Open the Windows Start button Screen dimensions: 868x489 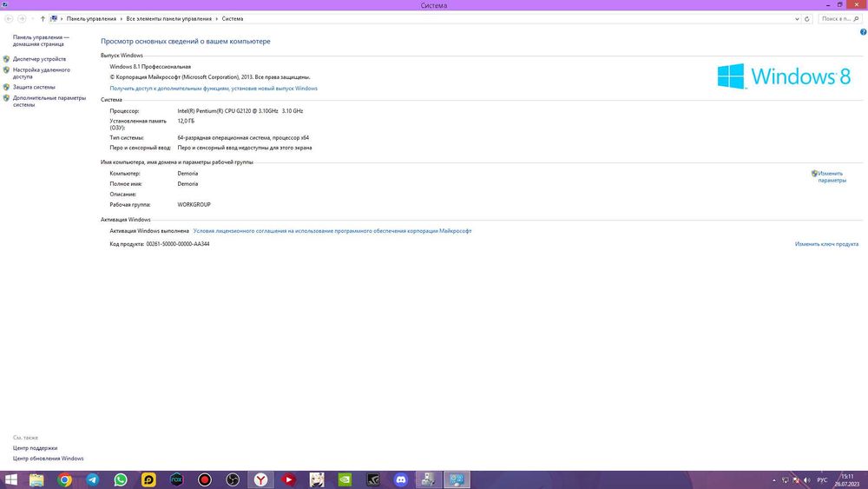pos(10,479)
